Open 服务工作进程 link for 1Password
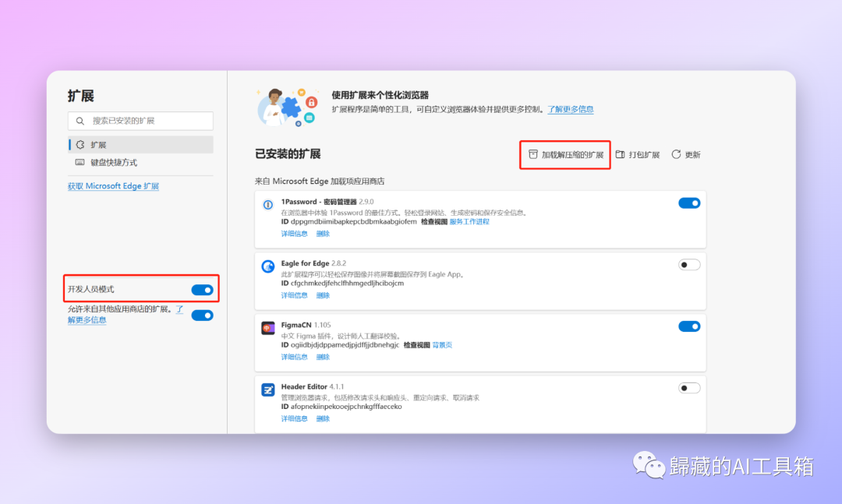This screenshot has height=504, width=842. [469, 222]
